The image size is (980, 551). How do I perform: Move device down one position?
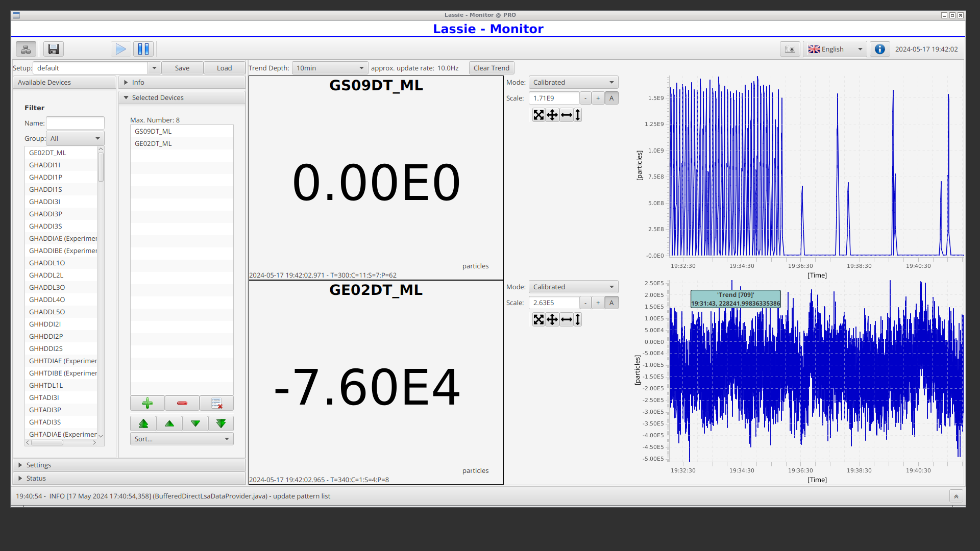coord(195,423)
